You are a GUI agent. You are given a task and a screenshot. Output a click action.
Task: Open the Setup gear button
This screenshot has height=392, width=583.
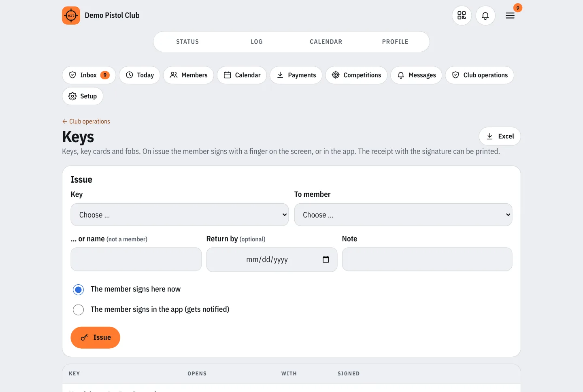tap(83, 96)
